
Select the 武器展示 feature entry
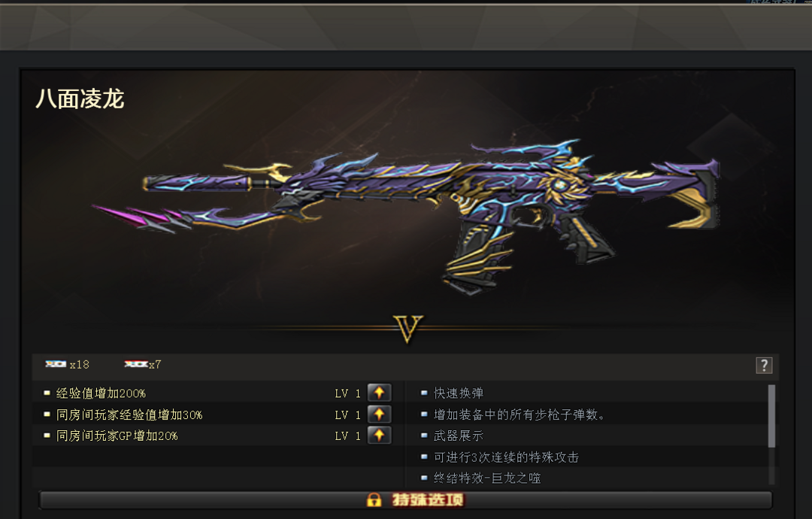coord(459,436)
